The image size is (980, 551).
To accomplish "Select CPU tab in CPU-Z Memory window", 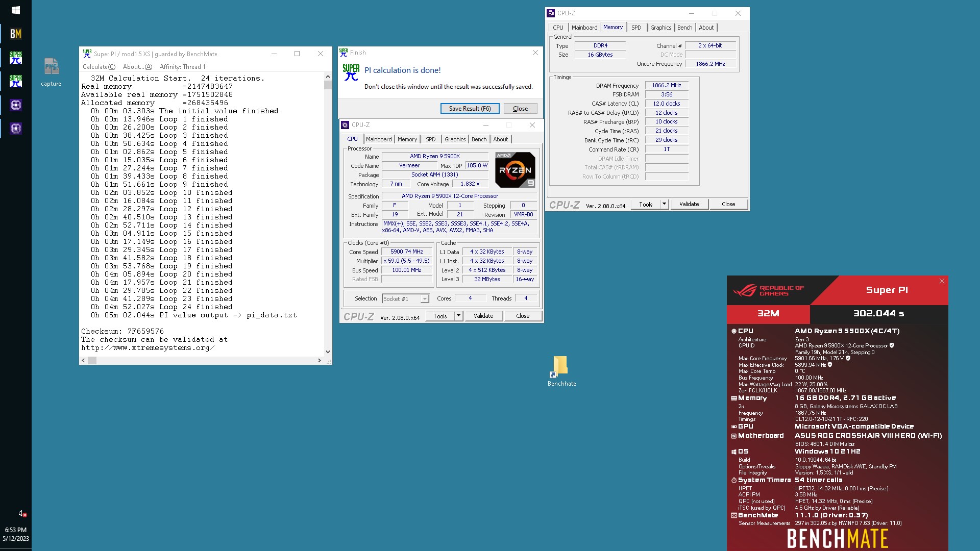I will coord(558,28).
